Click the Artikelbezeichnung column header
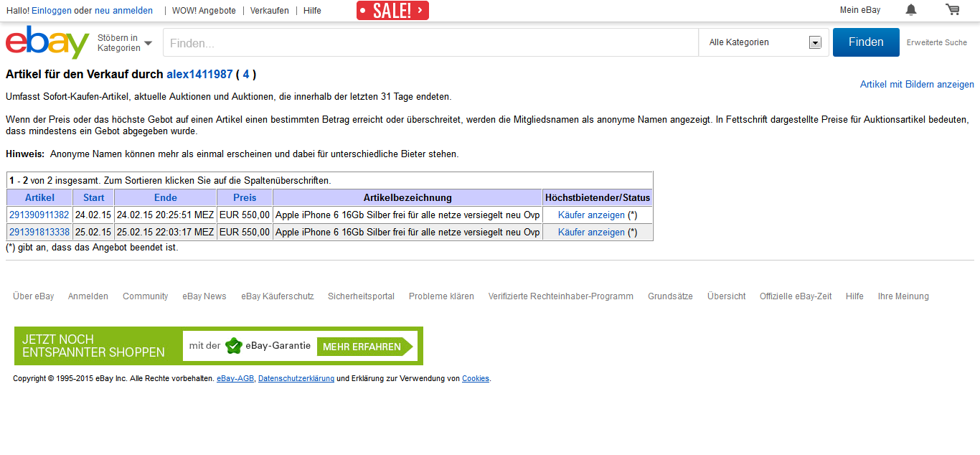Viewport: 980px width, 455px height. click(x=407, y=198)
